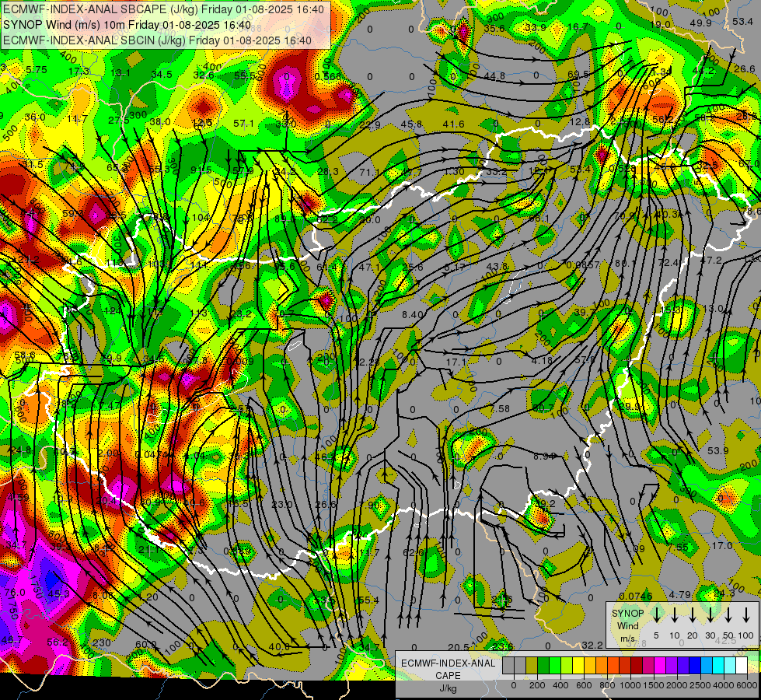Click the map value '36.0'
761x700 pixels.
[35, 117]
